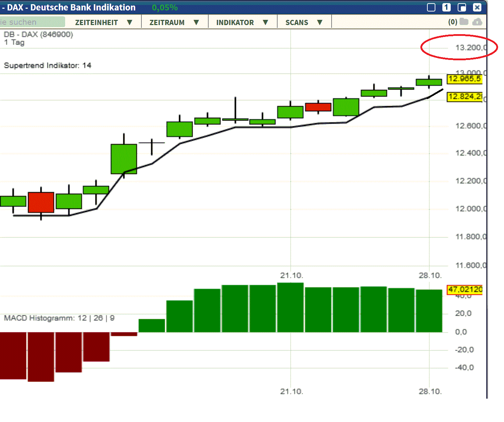The image size is (504, 422).
Task: Expand the ZEITRAUM dropdown menu
Action: [174, 22]
